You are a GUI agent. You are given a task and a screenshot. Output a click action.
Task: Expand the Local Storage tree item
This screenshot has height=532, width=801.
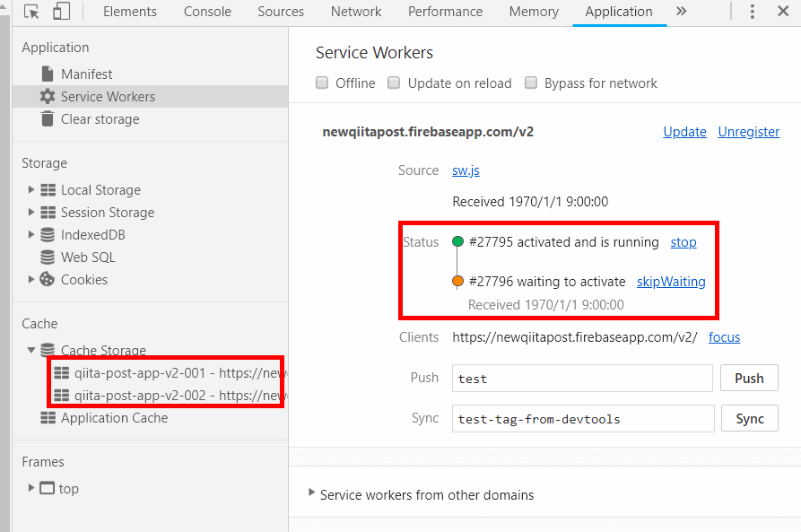point(30,189)
